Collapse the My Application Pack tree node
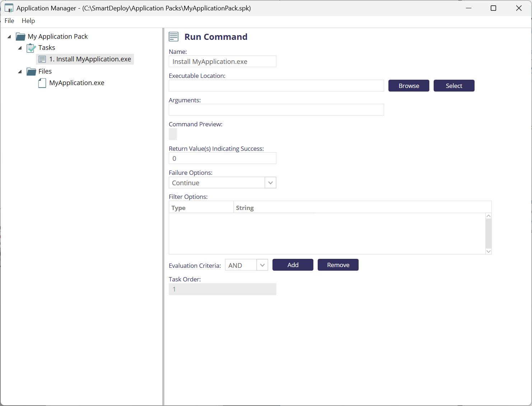This screenshot has height=406, width=532. (x=9, y=37)
